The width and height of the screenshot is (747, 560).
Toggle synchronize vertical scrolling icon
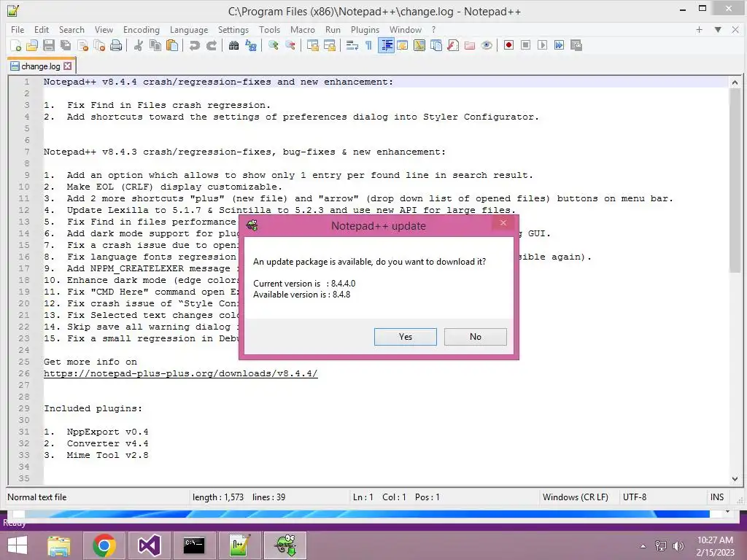(x=312, y=46)
